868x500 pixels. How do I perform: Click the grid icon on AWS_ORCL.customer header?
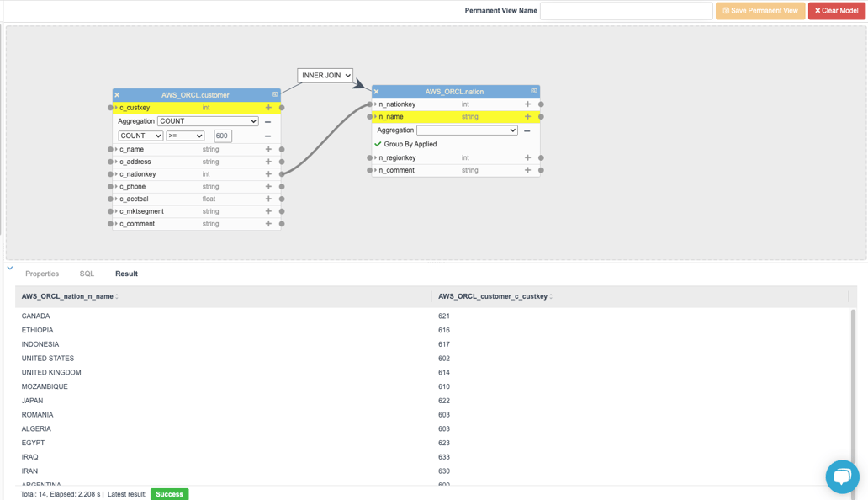pos(273,94)
